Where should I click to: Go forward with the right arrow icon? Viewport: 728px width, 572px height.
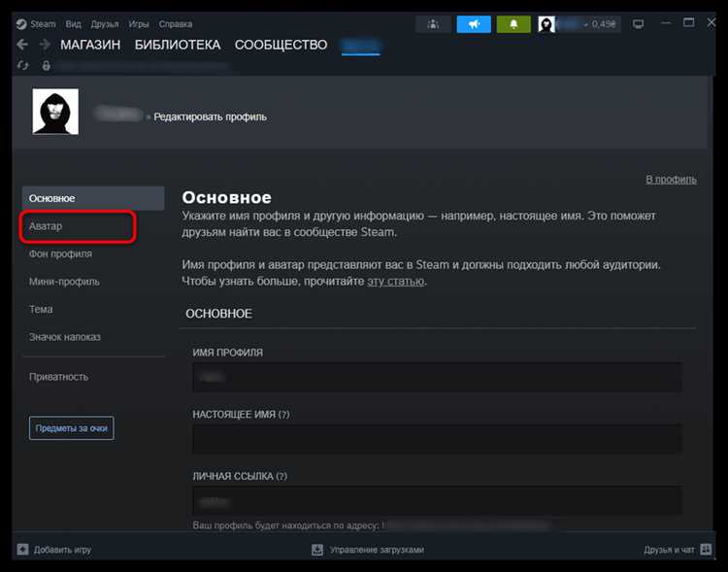click(45, 45)
